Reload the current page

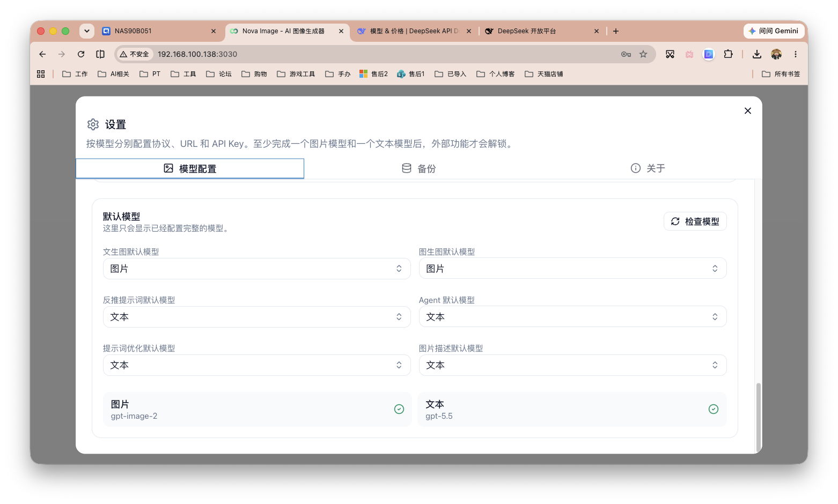coord(81,54)
